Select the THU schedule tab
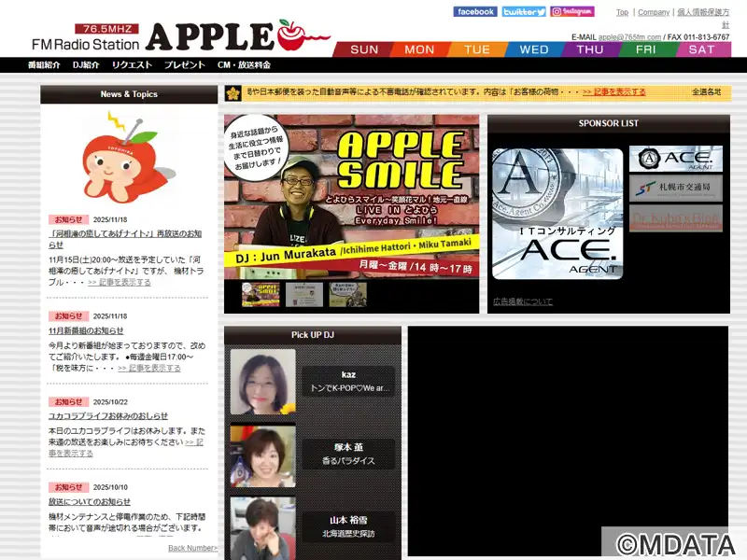Image resolution: width=747 pixels, height=560 pixels. pyautogui.click(x=590, y=49)
